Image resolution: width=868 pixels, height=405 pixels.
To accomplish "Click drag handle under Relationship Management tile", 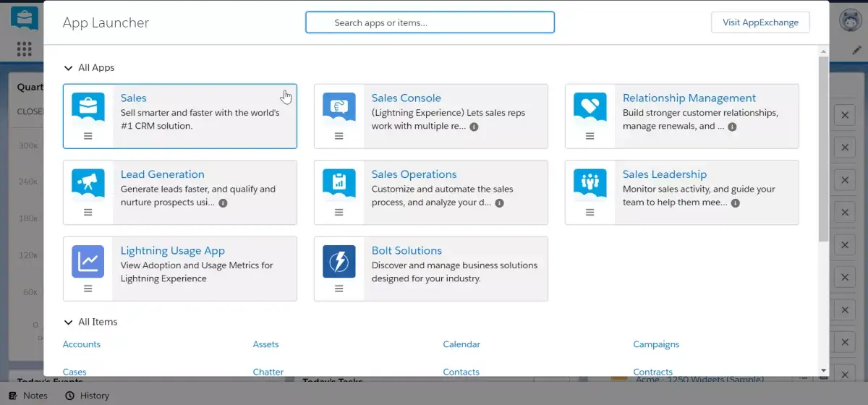I will point(590,136).
